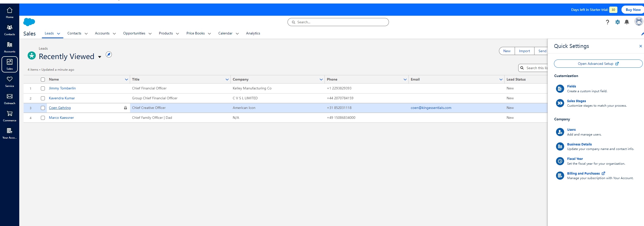Click the Billing and Purchases icon

560,176
